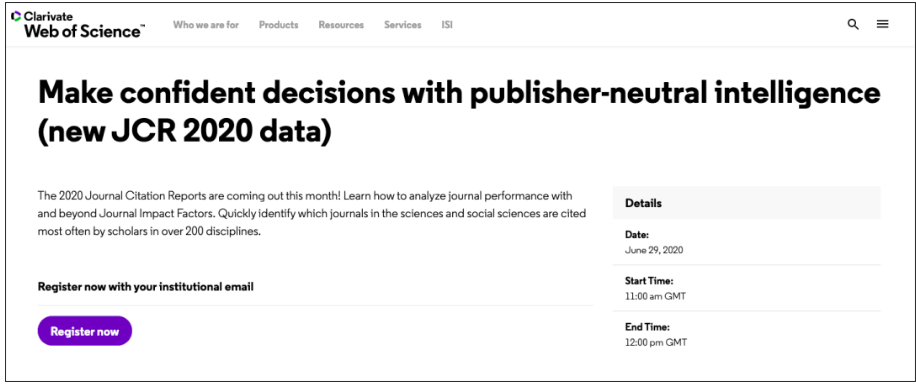
Task: Click the purple Register now button
Action: pos(85,331)
